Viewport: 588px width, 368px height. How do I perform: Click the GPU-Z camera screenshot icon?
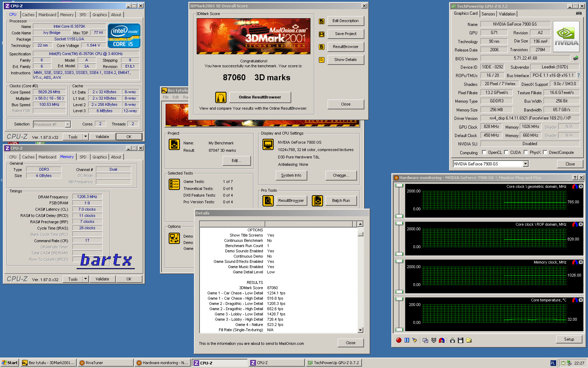tap(579, 13)
